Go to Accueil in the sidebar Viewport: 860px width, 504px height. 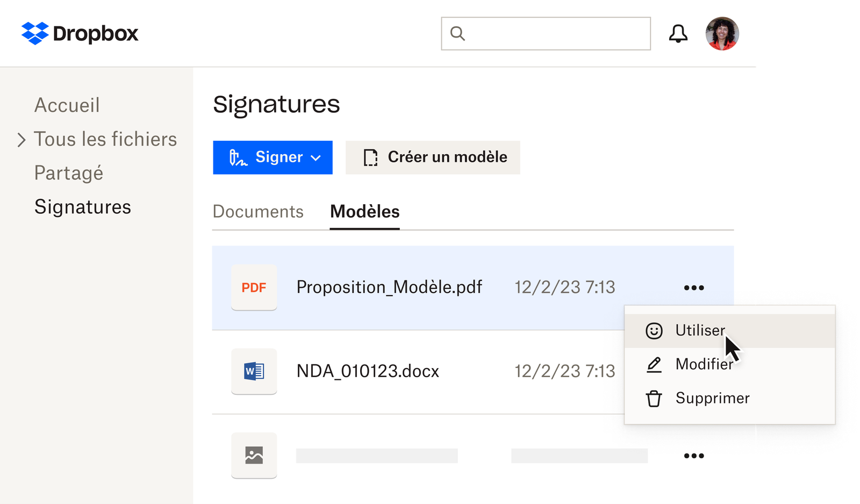pyautogui.click(x=67, y=105)
